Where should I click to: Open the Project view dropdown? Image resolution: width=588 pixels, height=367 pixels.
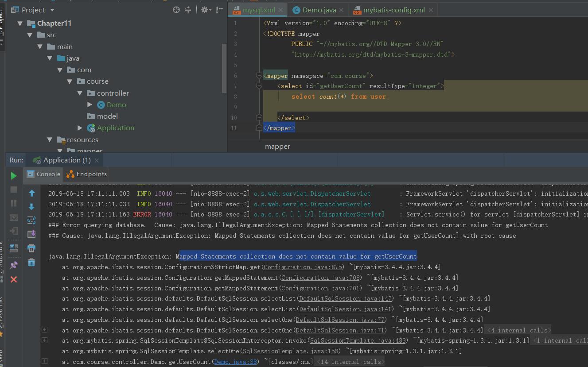52,10
